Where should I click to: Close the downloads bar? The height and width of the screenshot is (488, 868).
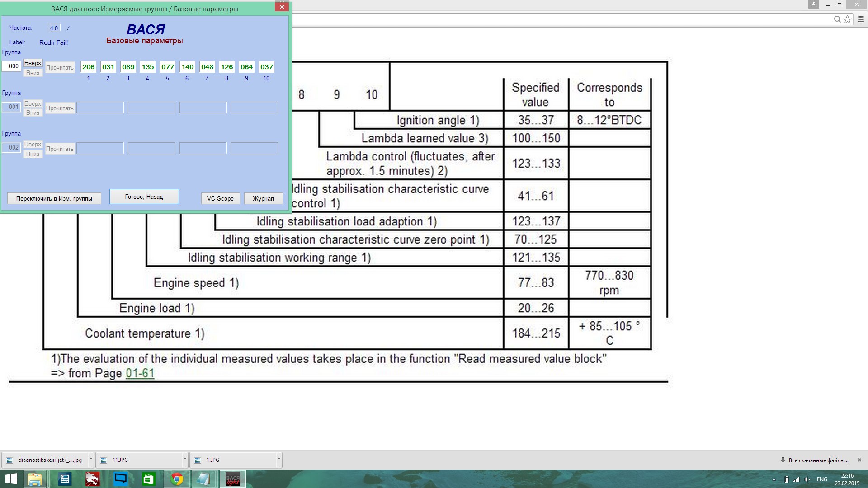(859, 460)
